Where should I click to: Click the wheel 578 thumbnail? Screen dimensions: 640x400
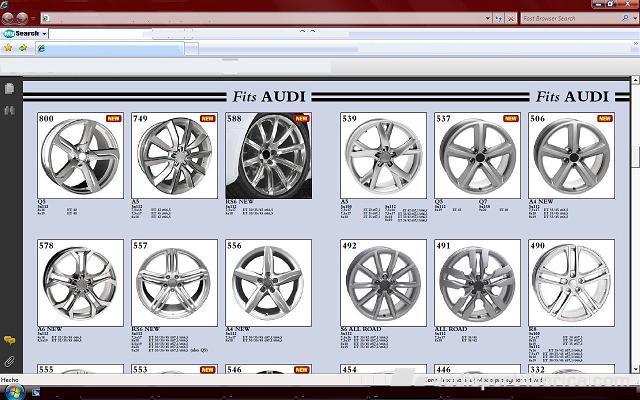point(80,283)
